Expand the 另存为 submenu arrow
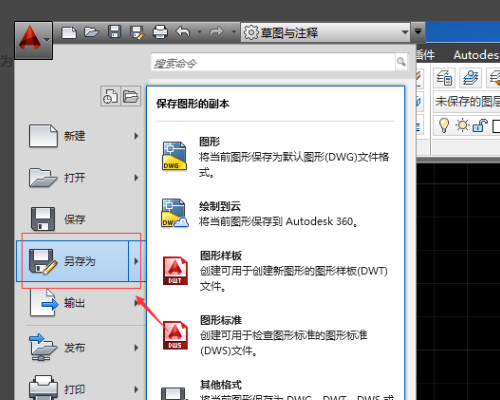This screenshot has width=500, height=400. (136, 261)
